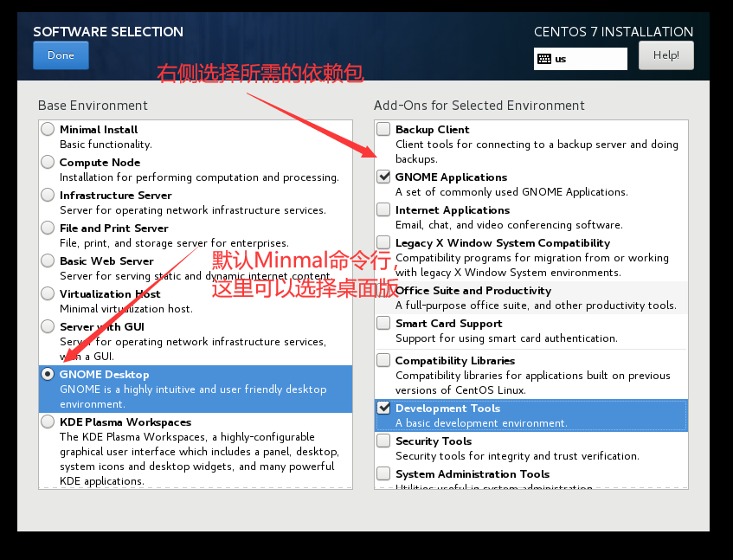Click the GNOME Desktop label
The width and height of the screenshot is (733, 560).
click(x=104, y=375)
